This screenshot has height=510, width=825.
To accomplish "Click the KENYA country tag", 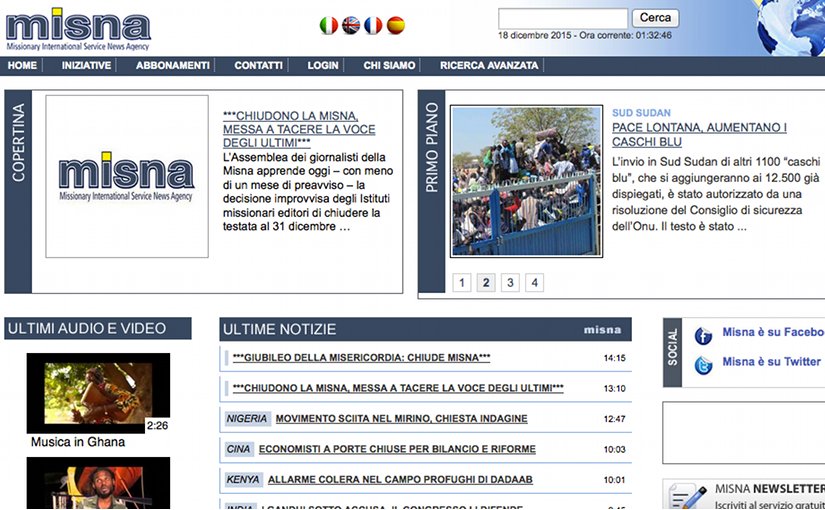I will click(243, 479).
